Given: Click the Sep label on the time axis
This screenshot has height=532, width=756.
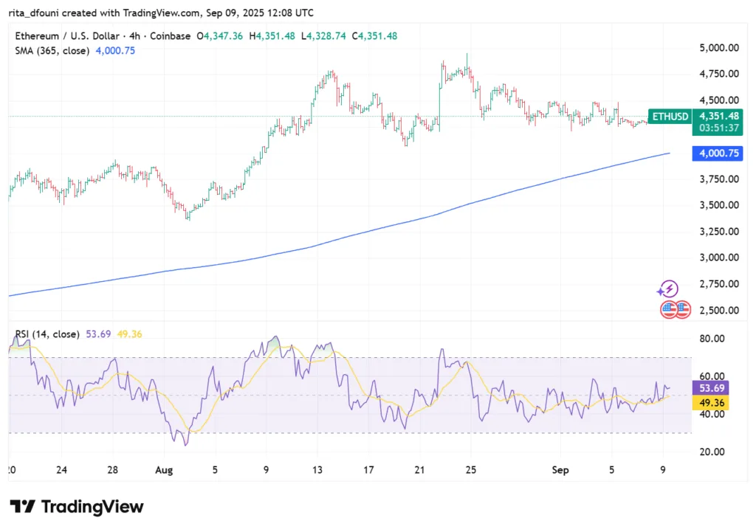Looking at the screenshot, I should [560, 468].
